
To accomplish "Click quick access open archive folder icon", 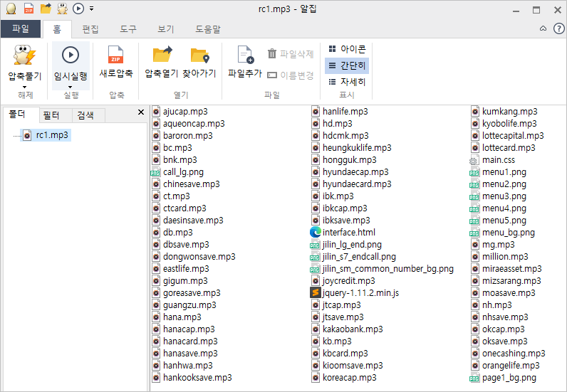I will 46,9.
